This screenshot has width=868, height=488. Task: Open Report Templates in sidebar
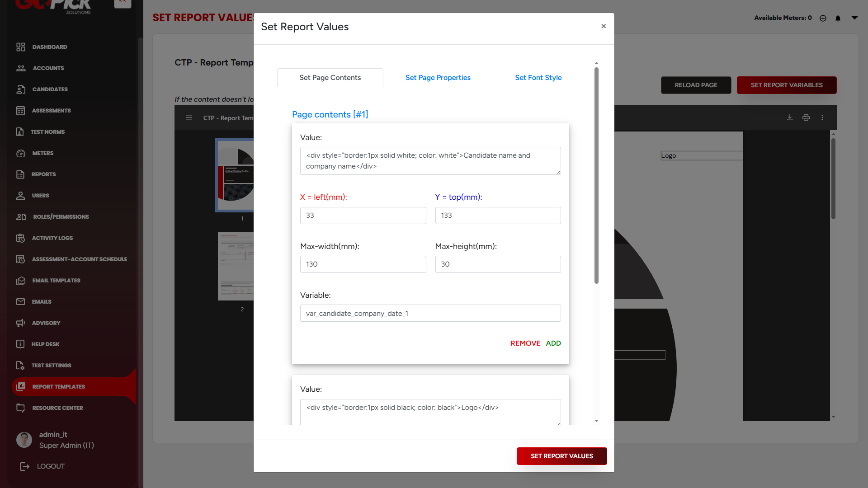click(x=59, y=387)
